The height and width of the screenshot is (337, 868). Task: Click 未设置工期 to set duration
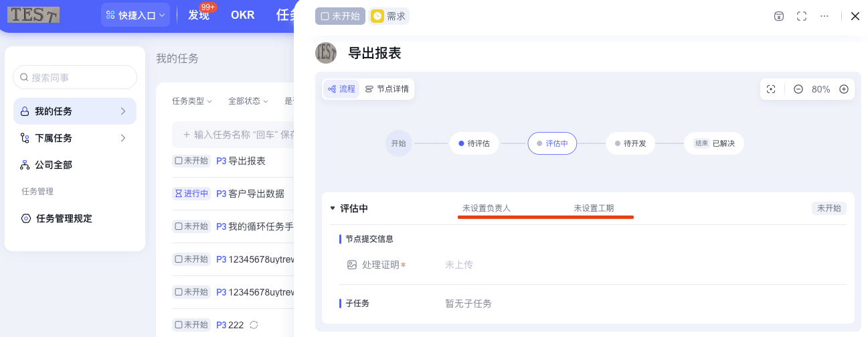pos(594,208)
